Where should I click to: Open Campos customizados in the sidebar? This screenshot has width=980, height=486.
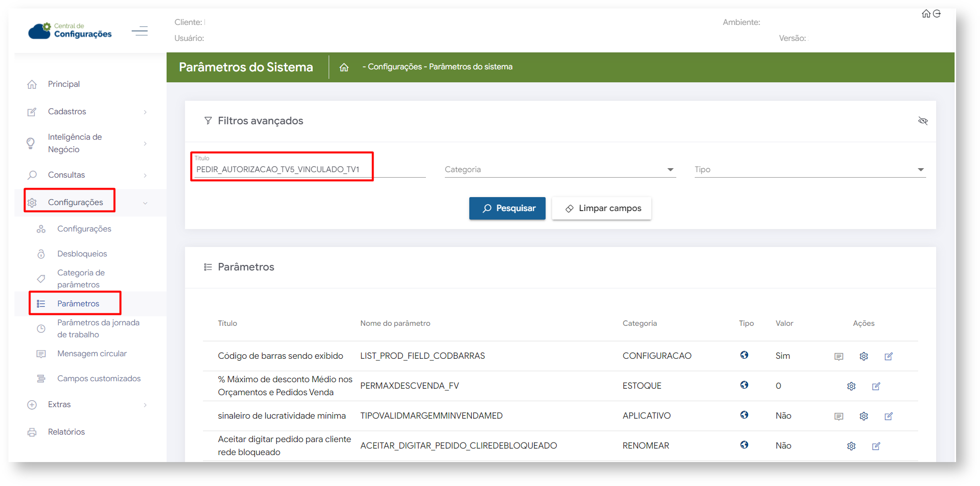tap(99, 379)
